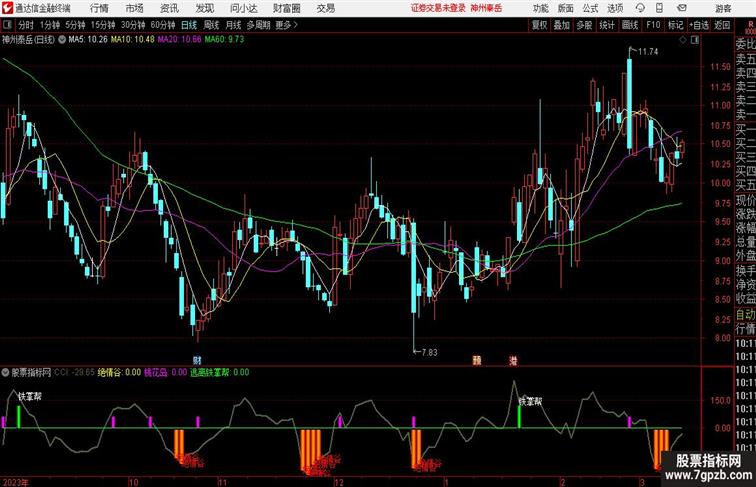This screenshot has width=756, height=487.
Task: Open the 行情 menu
Action: tap(99, 8)
